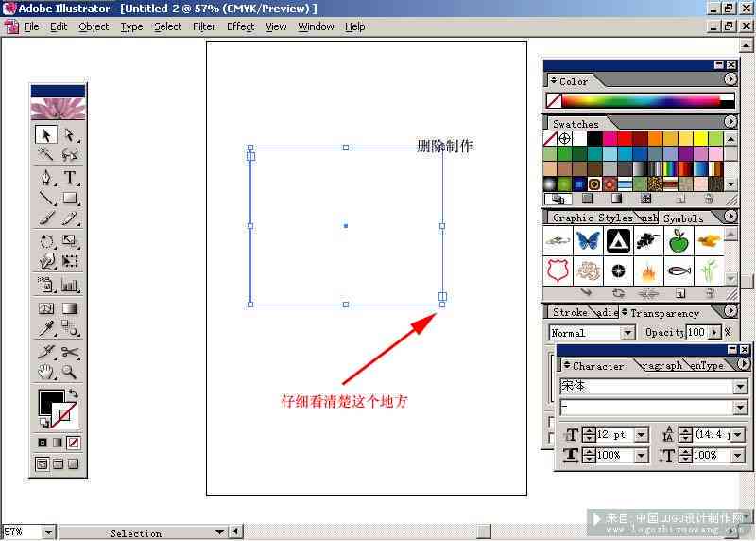The width and height of the screenshot is (756, 541).
Task: Select the Blend tool
Action: (x=69, y=328)
